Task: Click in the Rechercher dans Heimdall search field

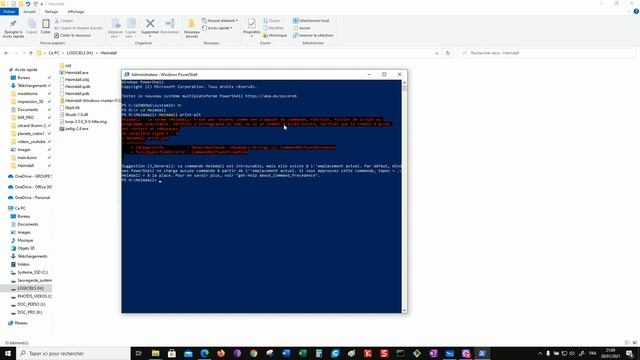Action: [546, 53]
